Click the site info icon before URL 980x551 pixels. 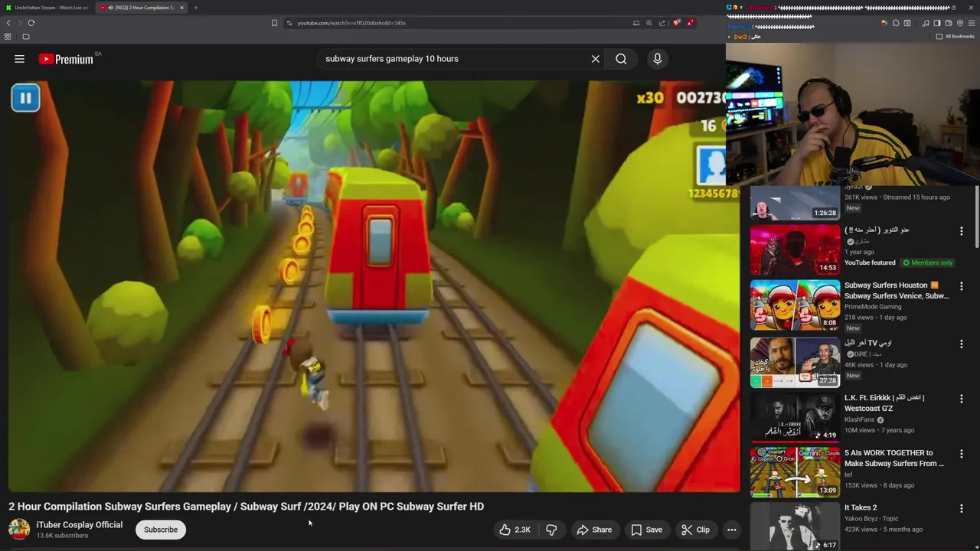point(289,23)
